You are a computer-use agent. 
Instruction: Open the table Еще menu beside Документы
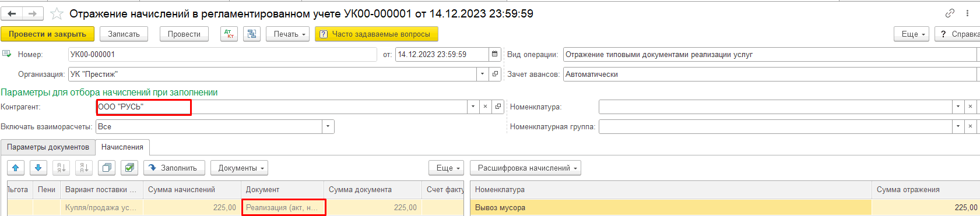446,168
